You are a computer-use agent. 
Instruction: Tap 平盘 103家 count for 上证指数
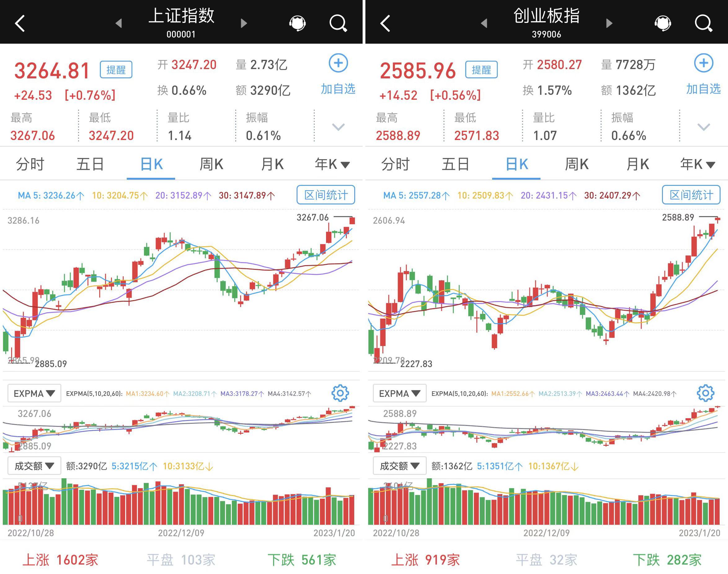pyautogui.click(x=181, y=560)
